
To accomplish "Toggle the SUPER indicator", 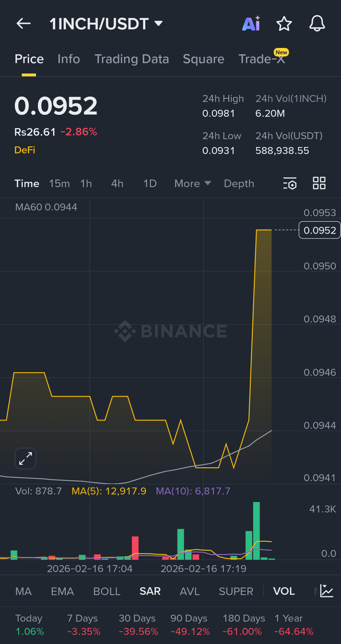I will (236, 591).
